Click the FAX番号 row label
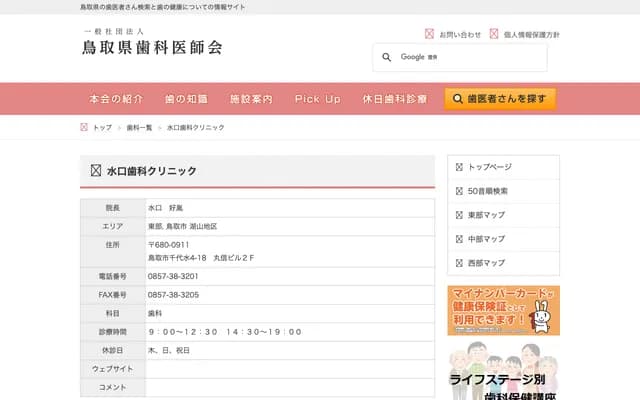The height and width of the screenshot is (400, 640). (113, 295)
